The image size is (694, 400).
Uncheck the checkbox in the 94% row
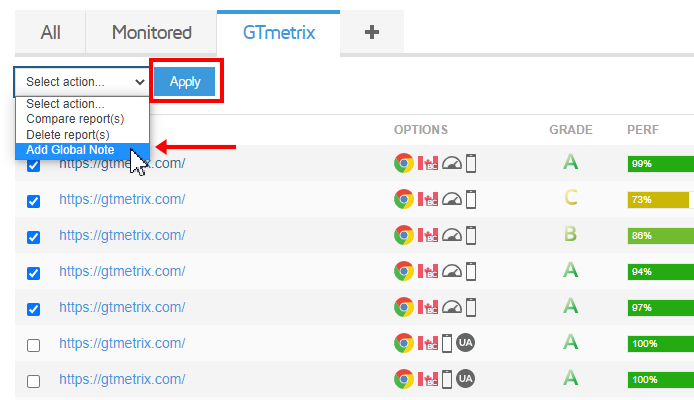point(34,273)
